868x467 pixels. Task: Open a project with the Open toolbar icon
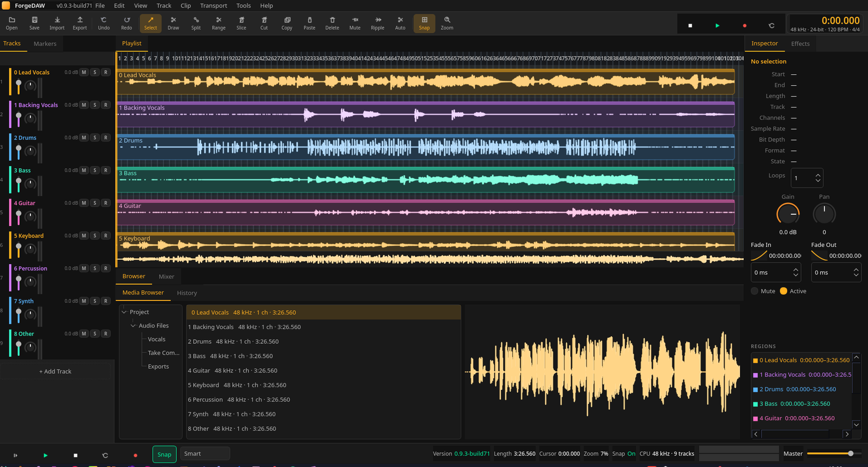(12, 23)
